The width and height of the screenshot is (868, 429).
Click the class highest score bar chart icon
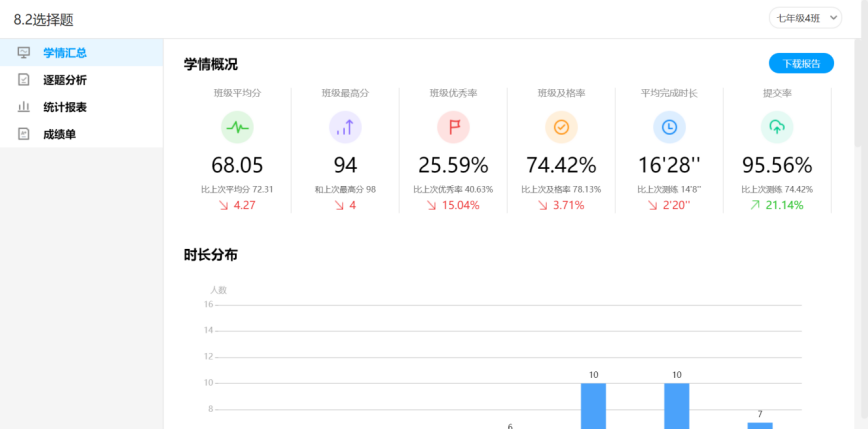coord(345,127)
